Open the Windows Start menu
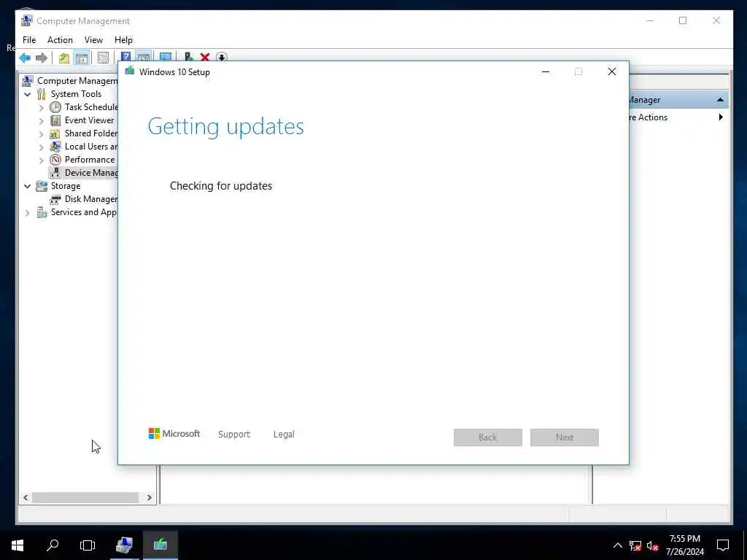This screenshot has height=560, width=747. [18, 545]
